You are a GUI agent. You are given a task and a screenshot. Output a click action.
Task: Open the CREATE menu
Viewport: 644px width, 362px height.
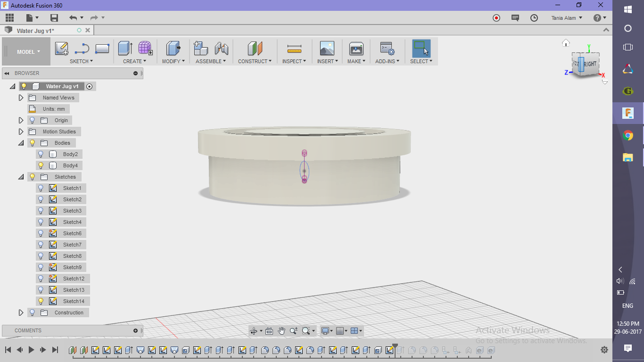click(x=134, y=61)
